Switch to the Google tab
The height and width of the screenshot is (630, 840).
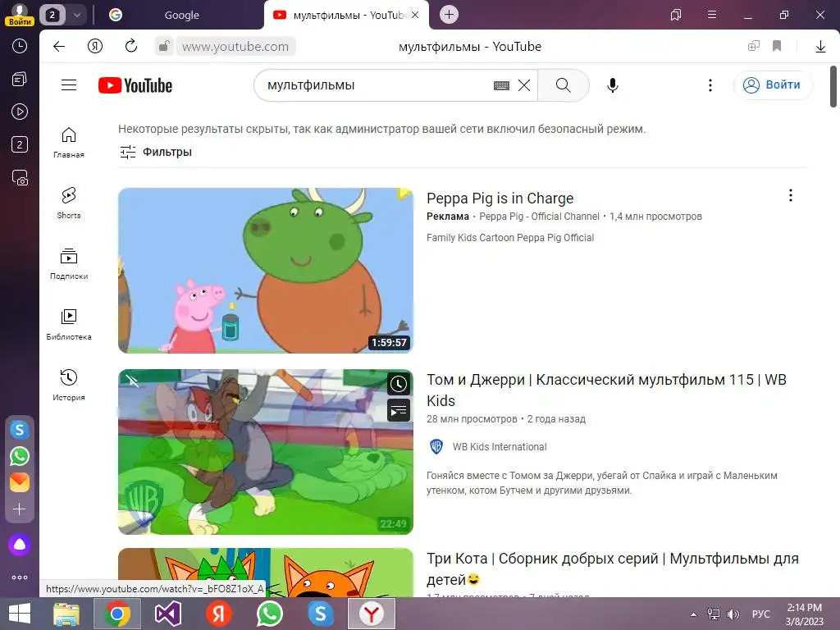(x=181, y=15)
